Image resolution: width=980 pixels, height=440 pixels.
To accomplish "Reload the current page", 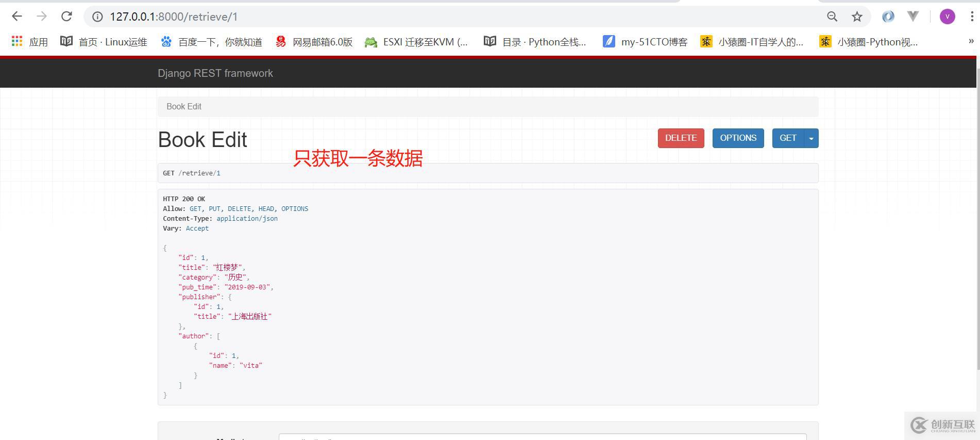I will tap(66, 17).
